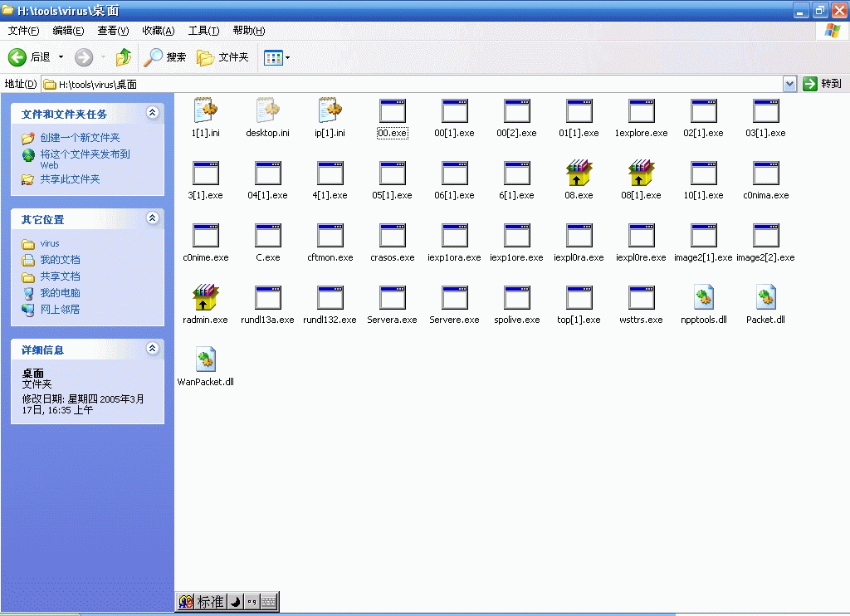Select the iexpl0re.exe file icon
This screenshot has width=850, height=616.
coord(642,235)
